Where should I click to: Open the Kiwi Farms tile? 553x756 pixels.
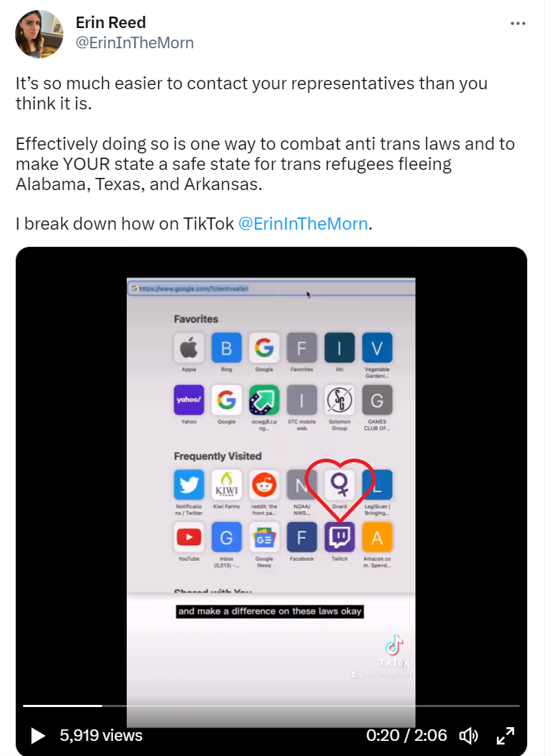point(226,485)
